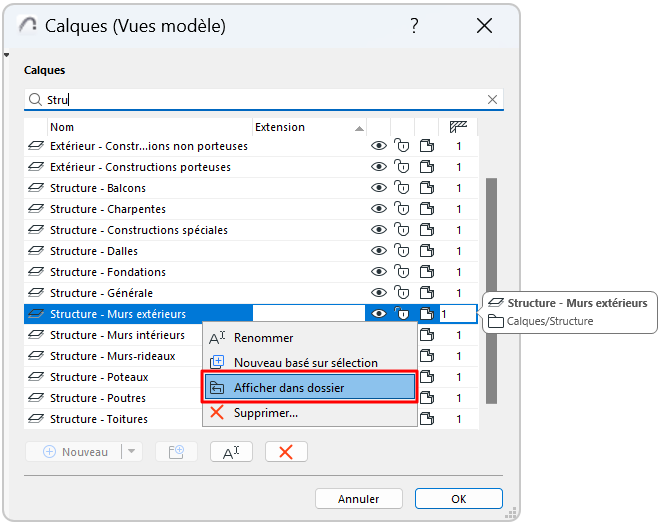Click lock icon of Extérieur - Constructions porteuses
Image resolution: width=662 pixels, height=526 pixels.
(402, 166)
